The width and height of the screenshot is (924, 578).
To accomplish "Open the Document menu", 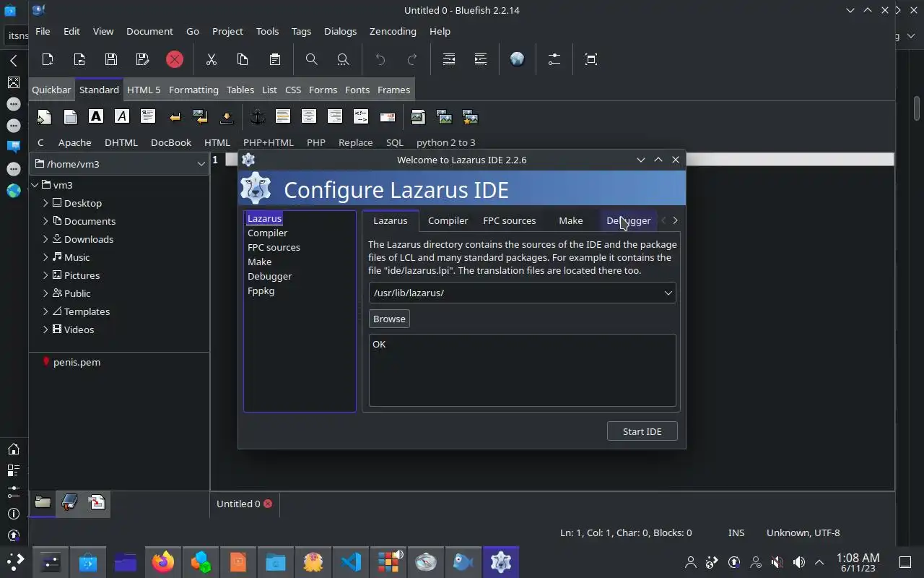I will pyautogui.click(x=149, y=31).
